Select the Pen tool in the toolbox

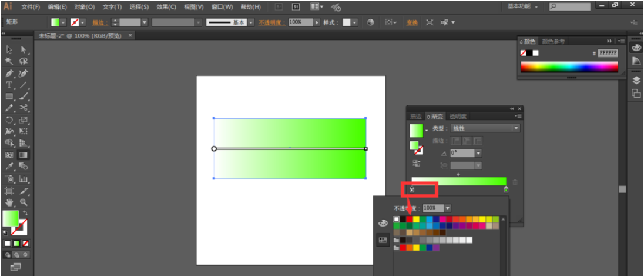click(9, 74)
